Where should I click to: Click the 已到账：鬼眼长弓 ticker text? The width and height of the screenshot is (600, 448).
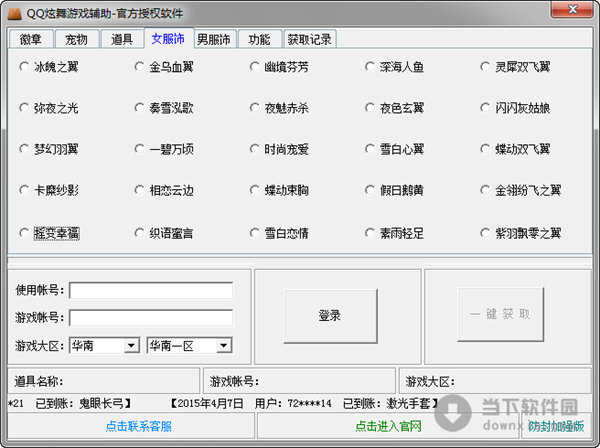(x=83, y=403)
